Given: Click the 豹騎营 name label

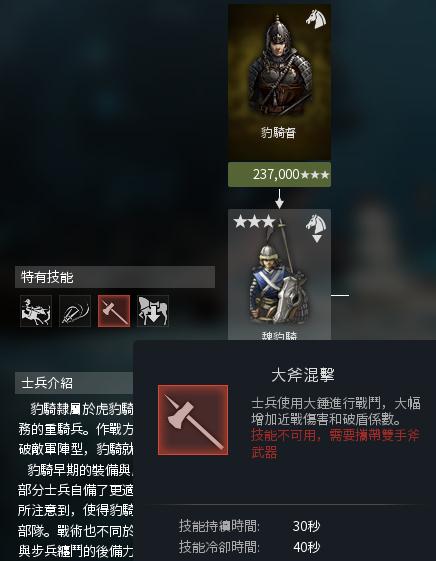Looking at the screenshot, I should [279, 133].
